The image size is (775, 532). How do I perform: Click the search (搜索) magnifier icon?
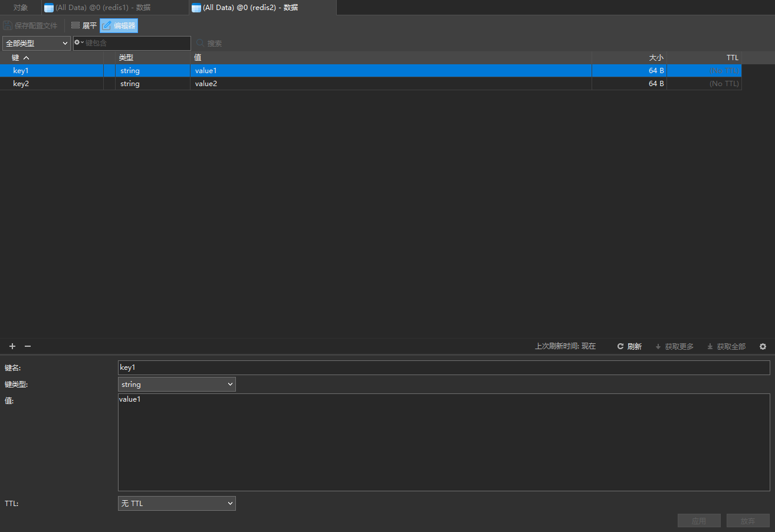[201, 43]
